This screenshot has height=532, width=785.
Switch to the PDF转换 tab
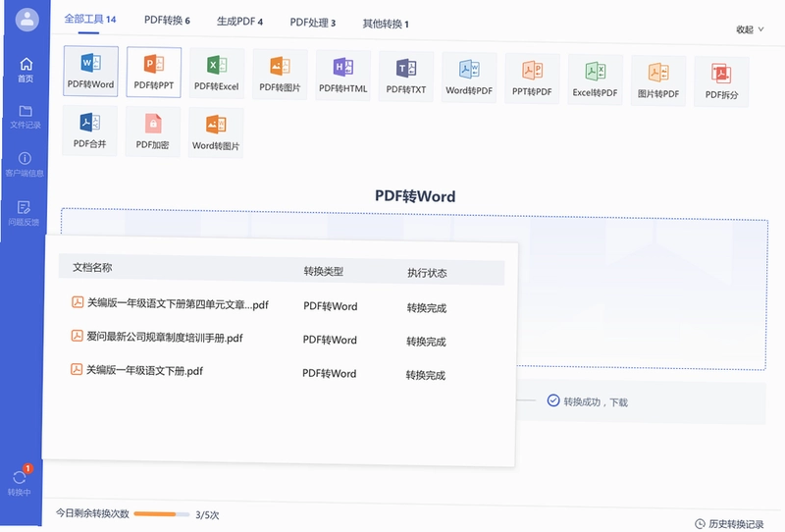(x=167, y=20)
